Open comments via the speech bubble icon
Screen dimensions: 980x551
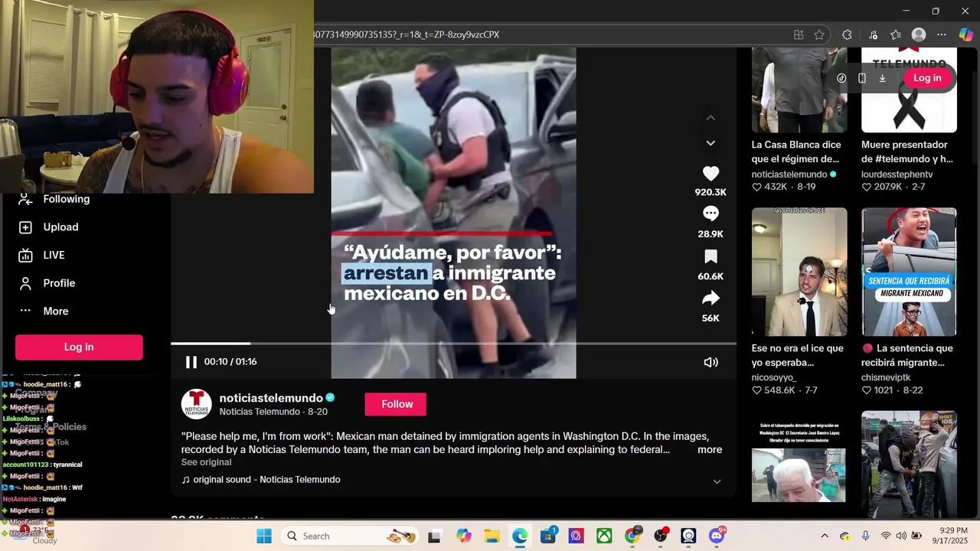[710, 214]
